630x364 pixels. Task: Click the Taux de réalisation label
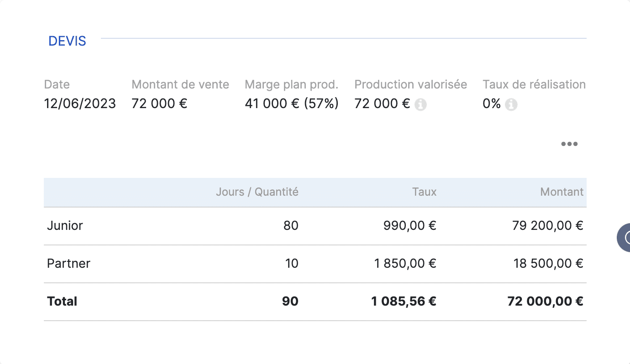534,84
